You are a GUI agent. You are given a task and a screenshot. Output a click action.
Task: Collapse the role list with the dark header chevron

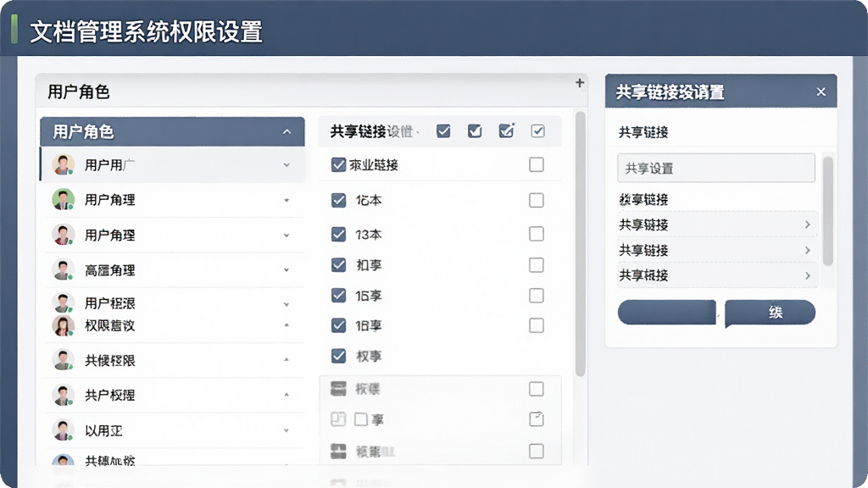(x=287, y=131)
